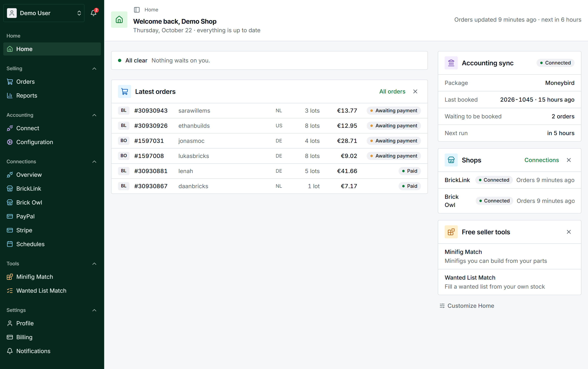Open order #30930943 from sarawillems
Viewport: 588px width, 369px height.
click(269, 111)
